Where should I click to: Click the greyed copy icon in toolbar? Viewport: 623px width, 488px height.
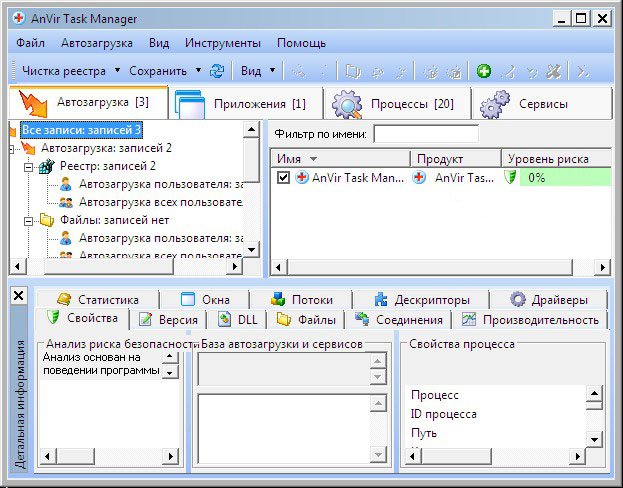pyautogui.click(x=352, y=72)
